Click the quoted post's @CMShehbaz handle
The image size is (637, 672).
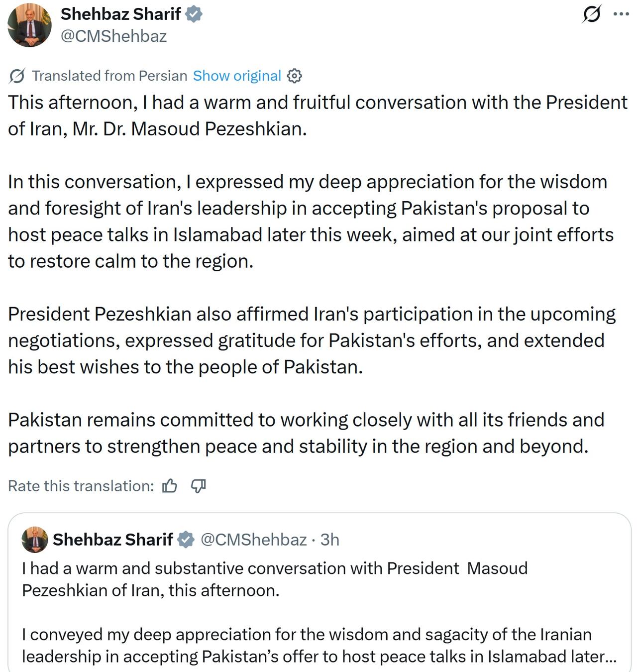pyautogui.click(x=253, y=540)
